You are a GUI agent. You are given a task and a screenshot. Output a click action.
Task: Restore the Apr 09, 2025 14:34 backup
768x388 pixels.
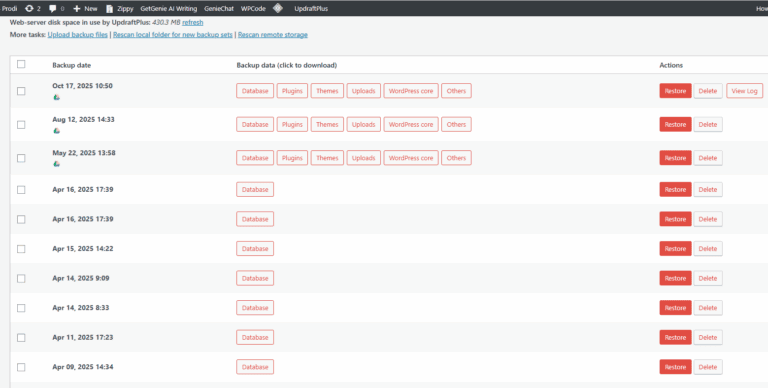[x=675, y=367]
